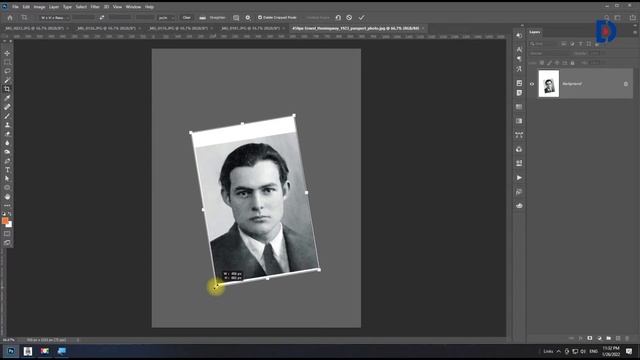Select the Hand tool
This screenshot has width=640, height=360.
click(7, 197)
